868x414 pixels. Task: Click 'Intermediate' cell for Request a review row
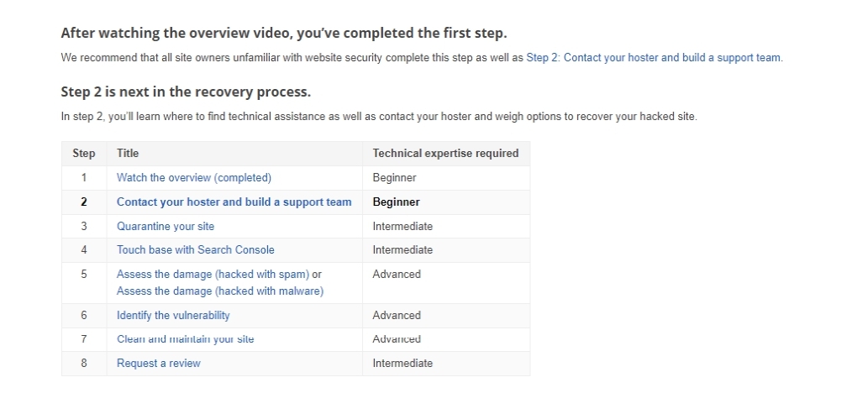click(402, 364)
